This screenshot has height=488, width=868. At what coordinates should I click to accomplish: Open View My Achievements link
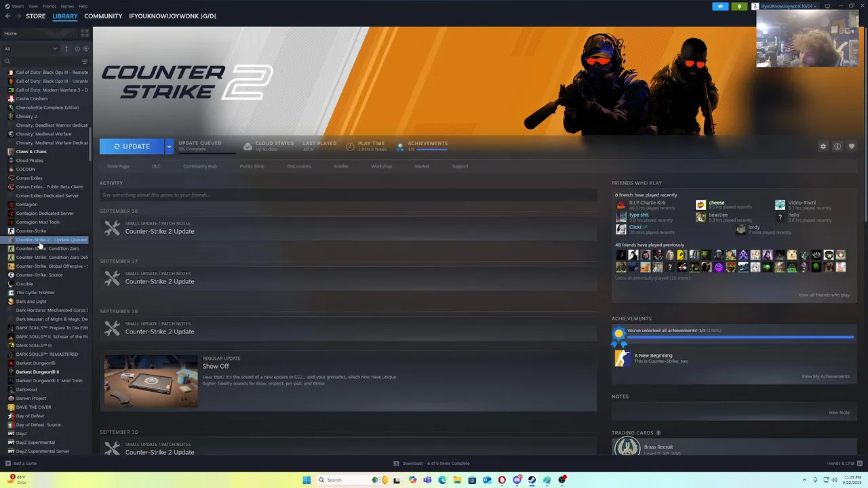[825, 376]
